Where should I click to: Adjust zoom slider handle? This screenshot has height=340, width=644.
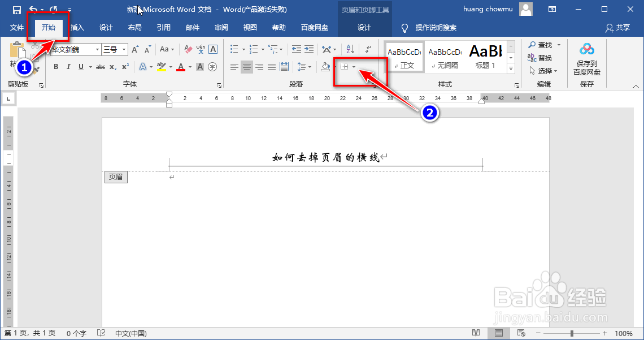click(x=572, y=333)
